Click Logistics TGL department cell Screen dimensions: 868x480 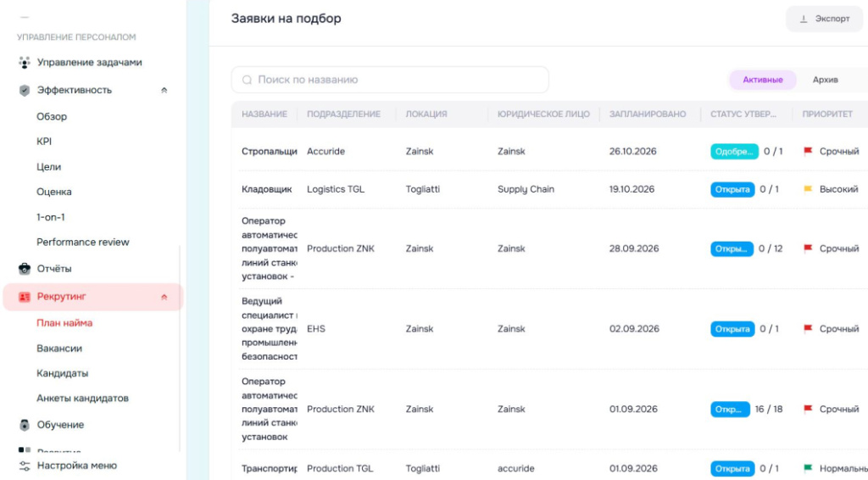point(336,189)
